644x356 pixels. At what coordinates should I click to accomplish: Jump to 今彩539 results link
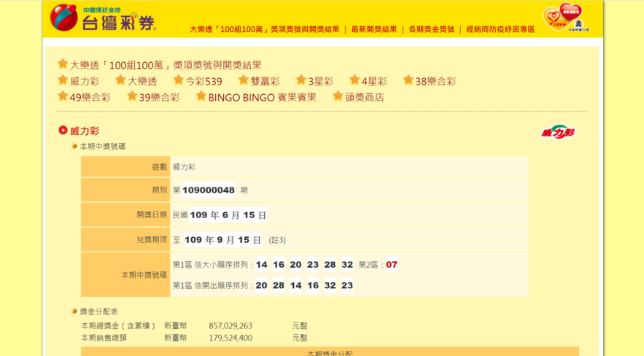pos(203,81)
